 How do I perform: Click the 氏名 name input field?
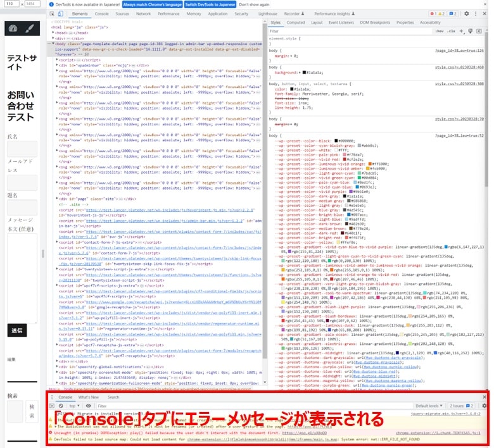pyautogui.click(x=22, y=149)
